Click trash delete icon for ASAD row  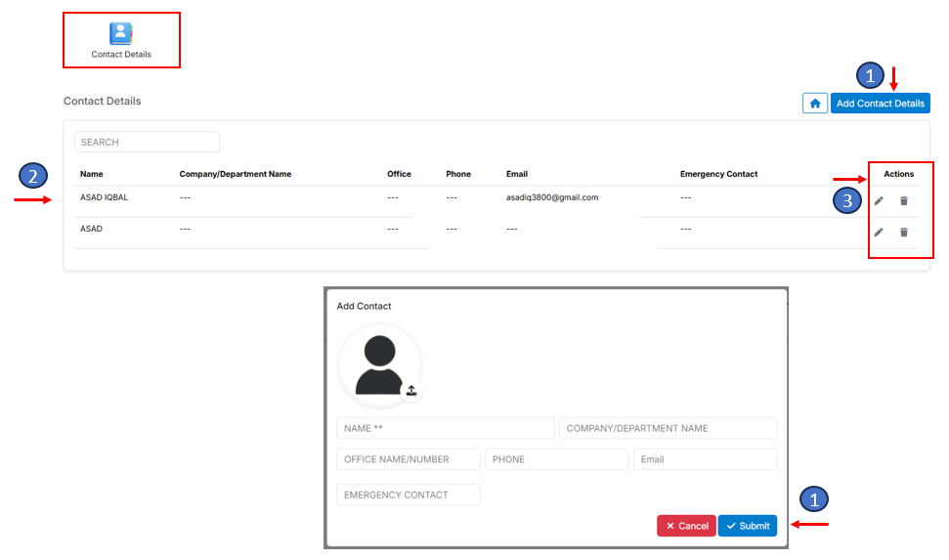[903, 232]
